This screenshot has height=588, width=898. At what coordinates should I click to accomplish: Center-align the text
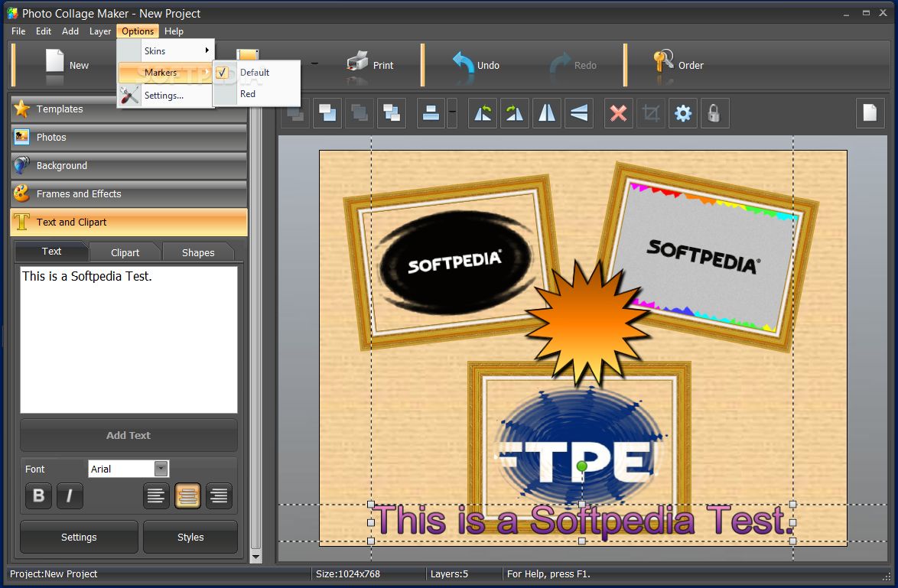point(187,495)
